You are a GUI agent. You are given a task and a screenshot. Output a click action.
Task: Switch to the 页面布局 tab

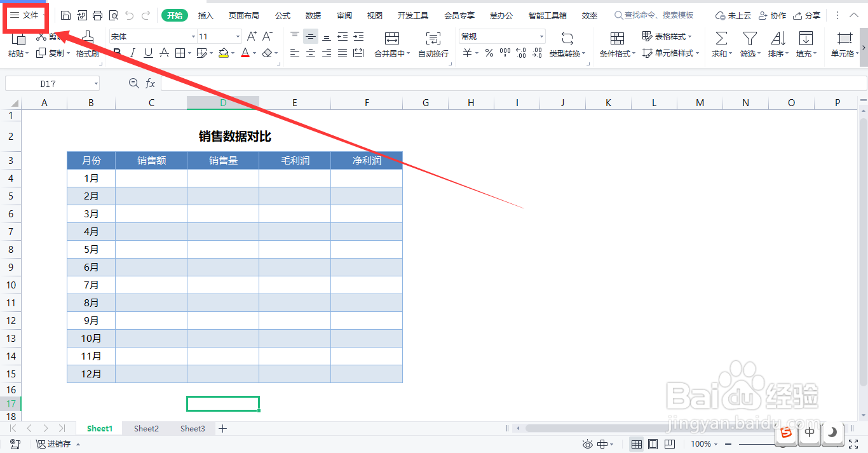(244, 15)
